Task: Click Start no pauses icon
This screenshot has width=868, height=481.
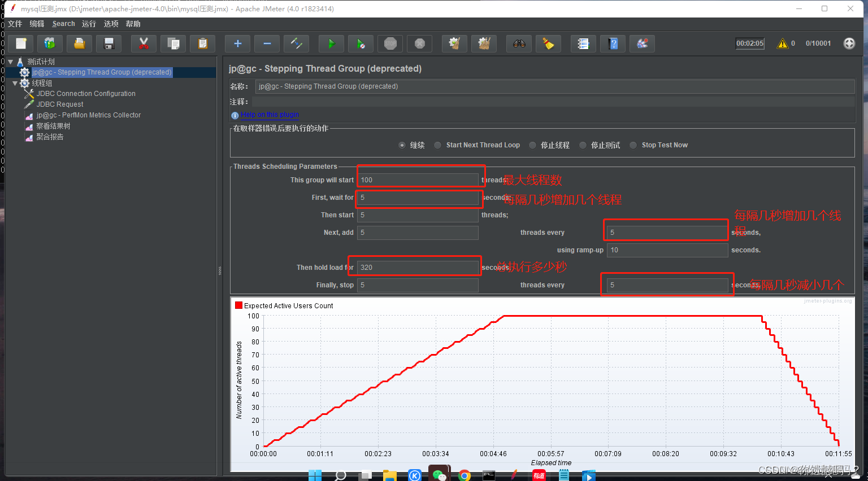Action: point(361,43)
